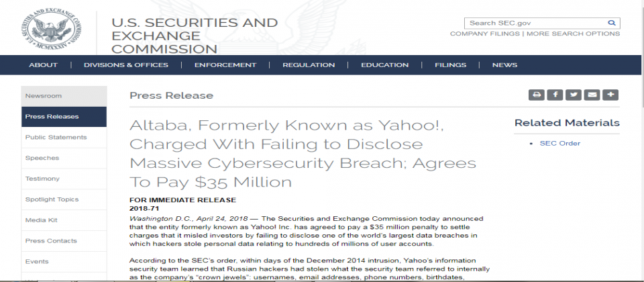Open the Newsroom sidebar heading
This screenshot has height=282, width=644.
(43, 96)
